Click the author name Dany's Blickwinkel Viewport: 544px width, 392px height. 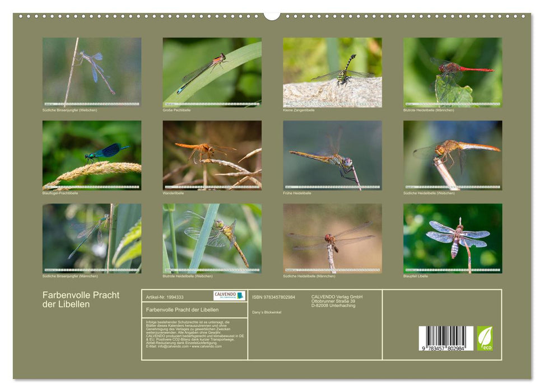(x=267, y=312)
